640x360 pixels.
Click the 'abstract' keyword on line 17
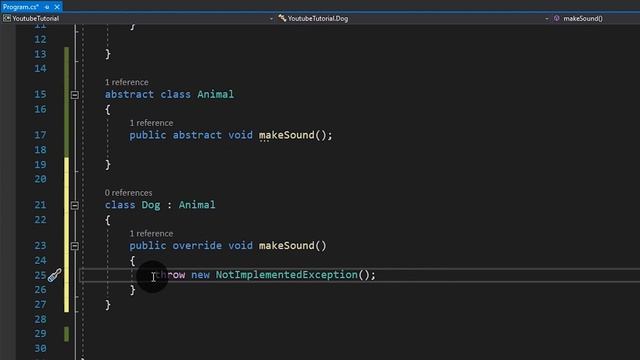pyautogui.click(x=197, y=135)
